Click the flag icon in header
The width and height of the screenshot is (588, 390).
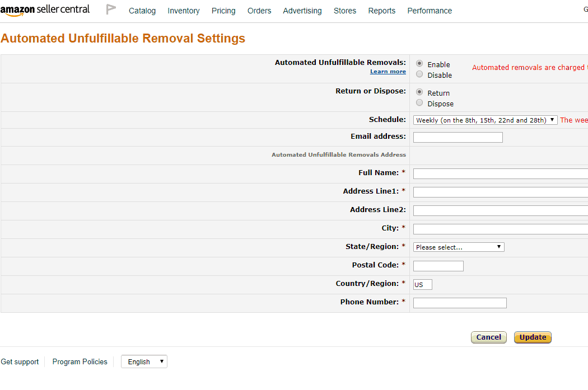(x=111, y=10)
